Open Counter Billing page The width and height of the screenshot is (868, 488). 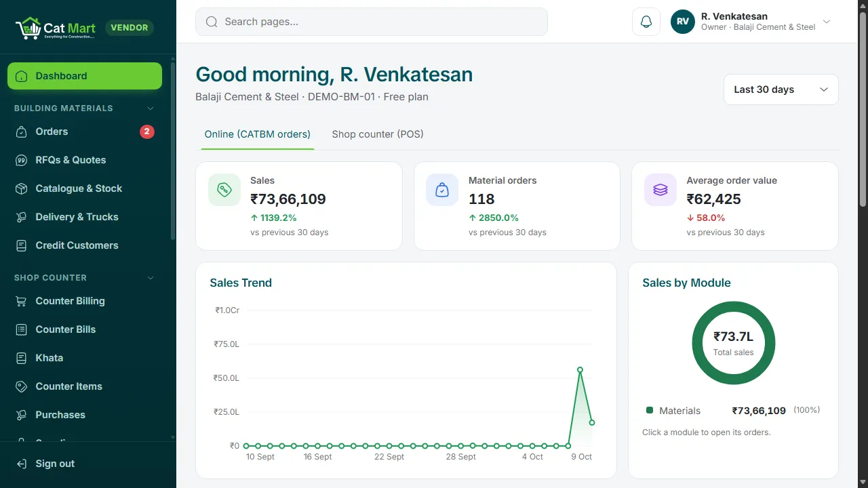85,301
